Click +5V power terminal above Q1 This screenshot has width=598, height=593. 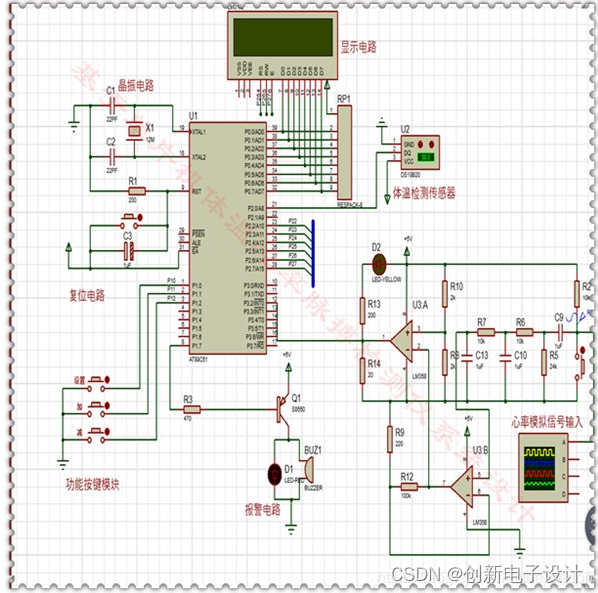pos(288,367)
